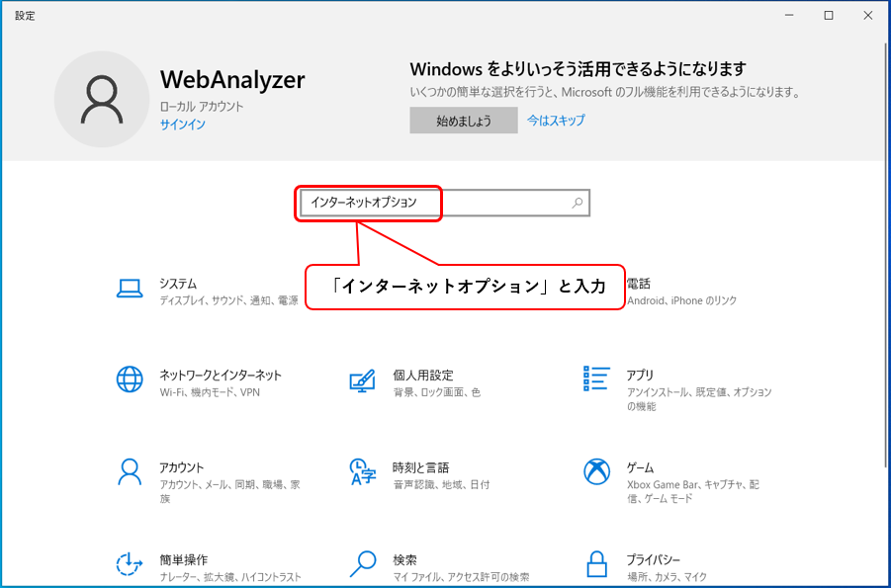Open the システム category title
This screenshot has height=588, width=891.
(178, 284)
